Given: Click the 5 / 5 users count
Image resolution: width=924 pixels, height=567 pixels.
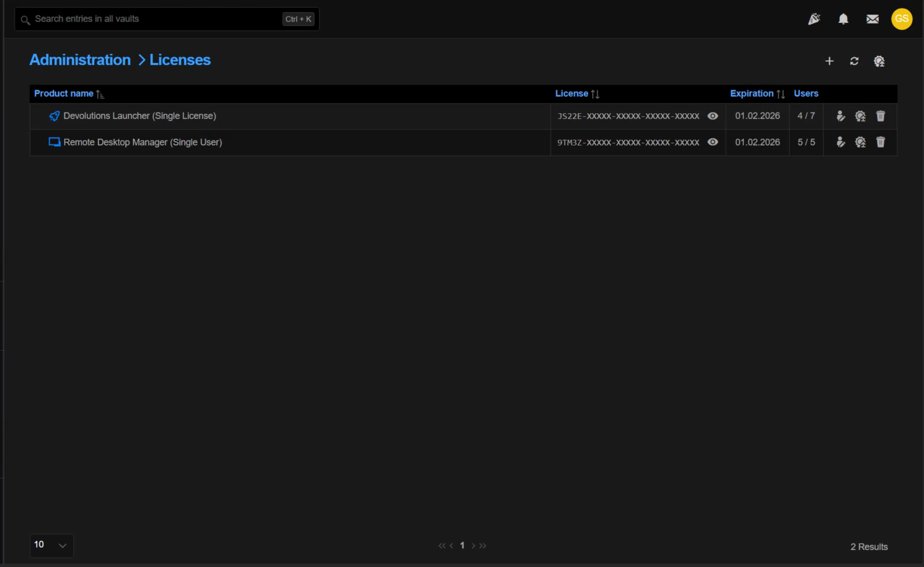Looking at the screenshot, I should [x=806, y=142].
